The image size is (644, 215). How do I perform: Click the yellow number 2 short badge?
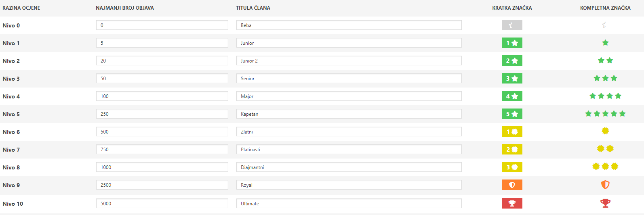coord(512,150)
